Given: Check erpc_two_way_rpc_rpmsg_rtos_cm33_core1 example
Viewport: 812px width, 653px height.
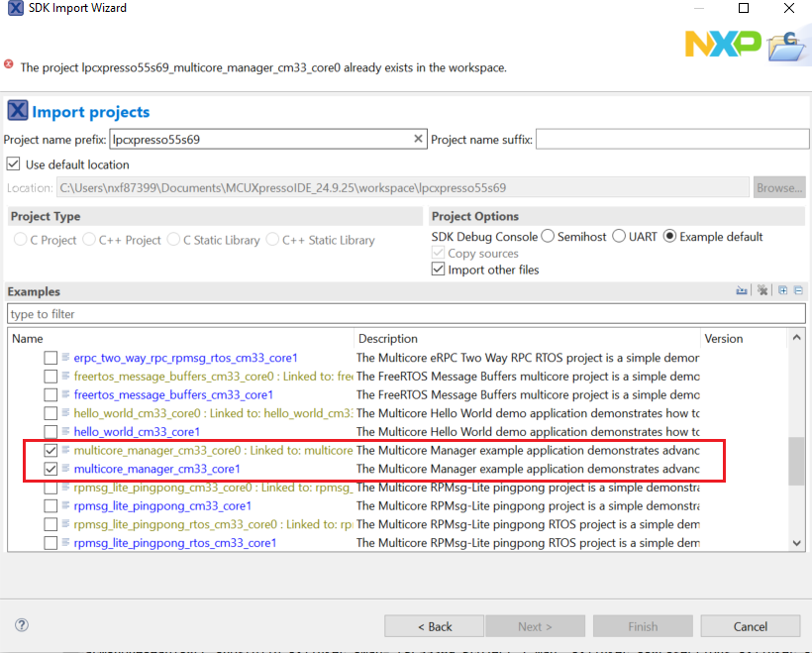Looking at the screenshot, I should [x=51, y=358].
